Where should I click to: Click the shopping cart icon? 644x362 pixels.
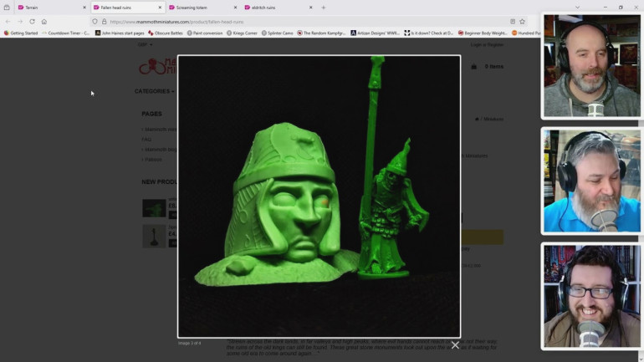[x=474, y=66]
